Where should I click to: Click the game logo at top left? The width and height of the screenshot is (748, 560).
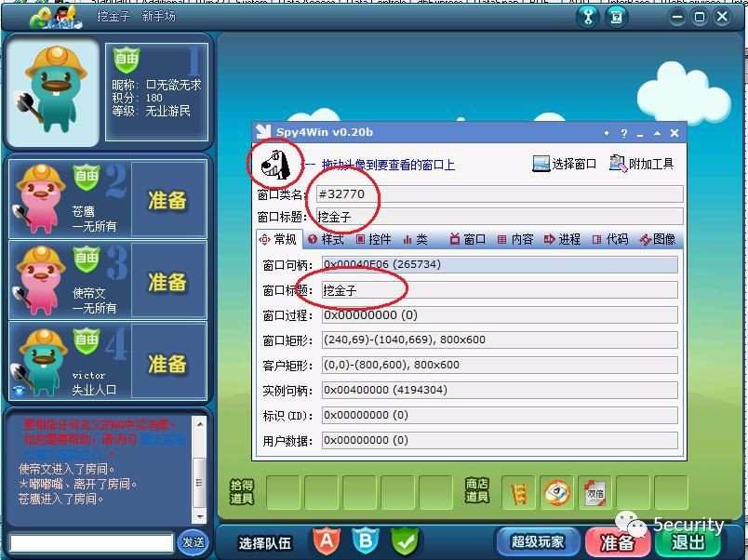click(x=57, y=18)
